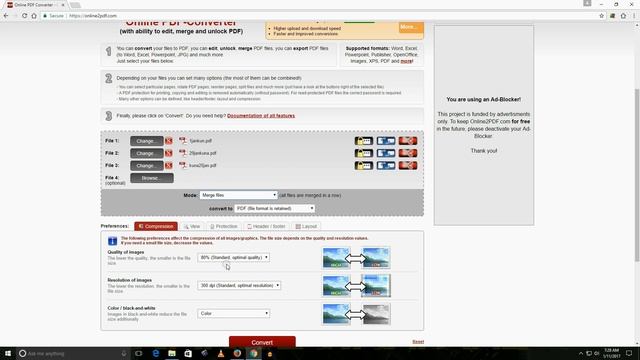
Task: Click Change button for File 1
Action: point(147,141)
